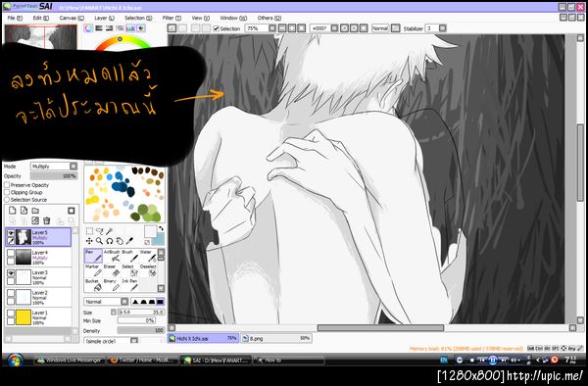The height and width of the screenshot is (386, 588).
Task: Select the Ink Pen tool
Action: click(x=129, y=284)
